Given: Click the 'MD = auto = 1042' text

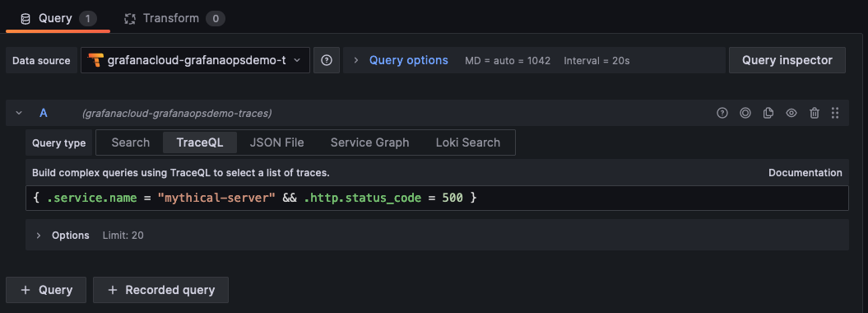Looking at the screenshot, I should pos(508,60).
